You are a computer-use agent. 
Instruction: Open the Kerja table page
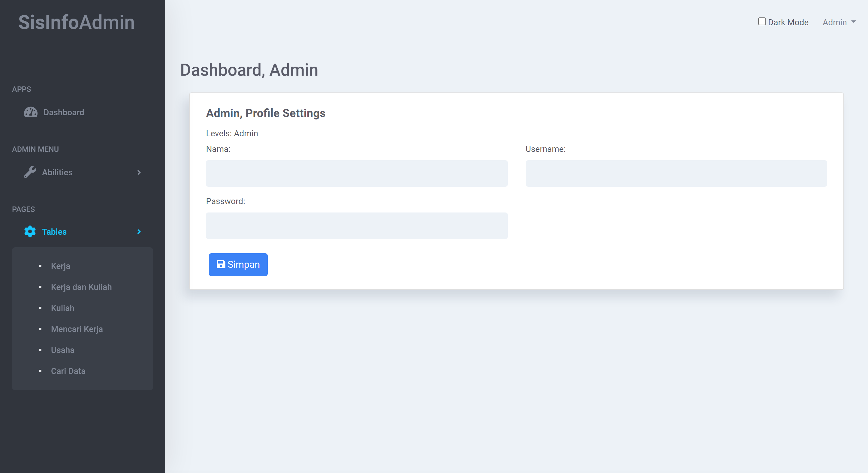[61, 266]
